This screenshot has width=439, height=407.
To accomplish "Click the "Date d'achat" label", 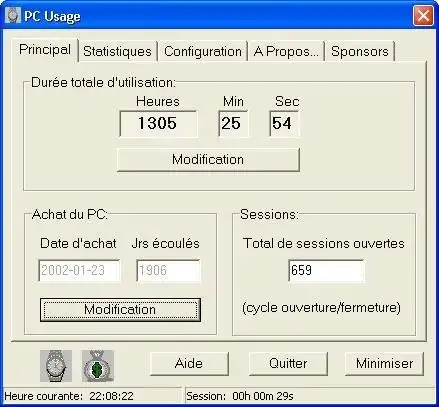I will (x=78, y=243).
